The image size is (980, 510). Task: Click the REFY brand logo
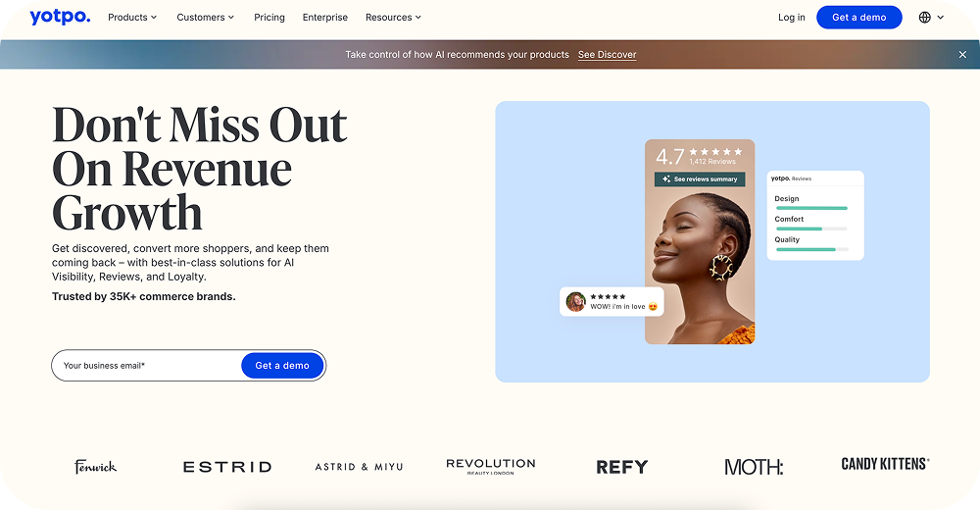pyautogui.click(x=622, y=467)
